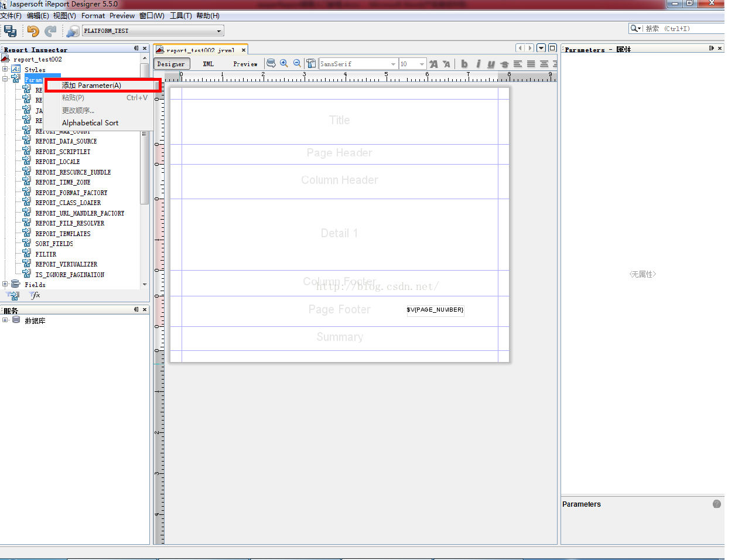Click the grayed Redo arrow icon
This screenshot has height=560, width=745.
(x=51, y=30)
